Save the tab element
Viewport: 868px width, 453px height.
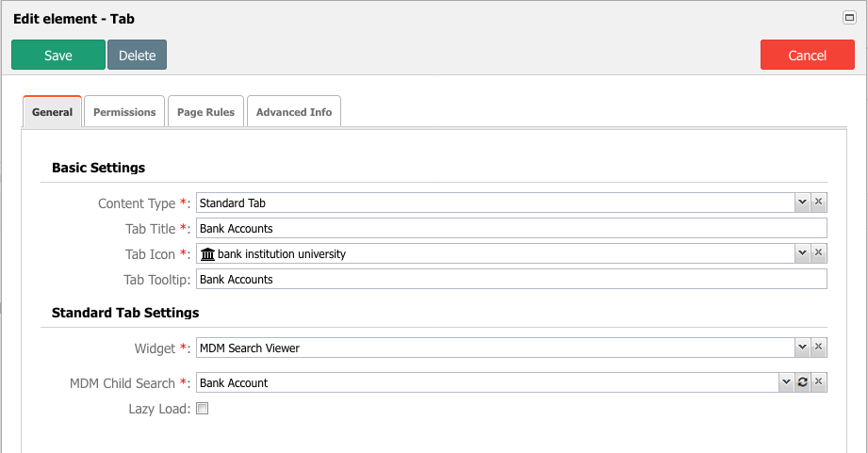click(x=58, y=55)
